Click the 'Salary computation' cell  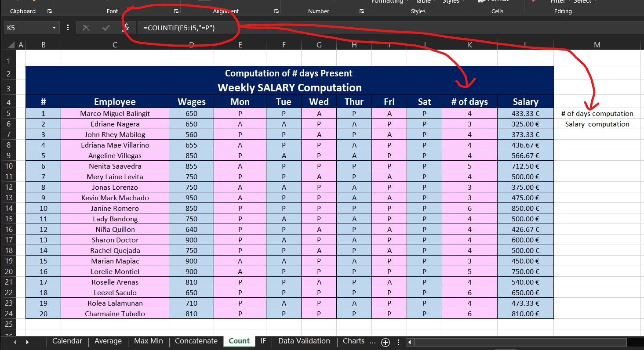click(597, 124)
